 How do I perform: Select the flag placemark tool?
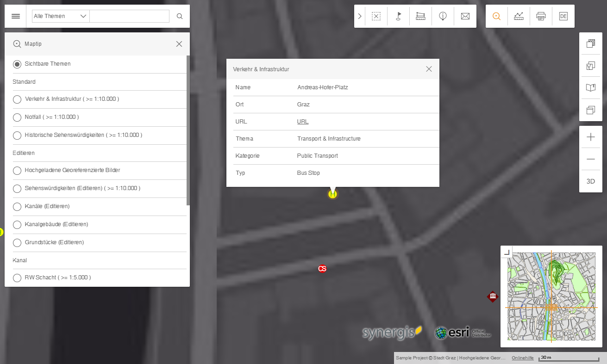tap(398, 16)
